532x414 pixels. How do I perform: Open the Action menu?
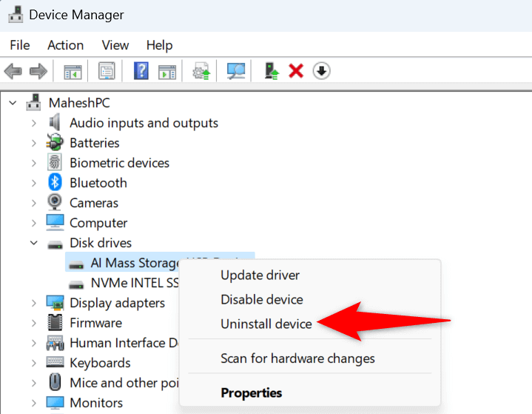pyautogui.click(x=65, y=45)
